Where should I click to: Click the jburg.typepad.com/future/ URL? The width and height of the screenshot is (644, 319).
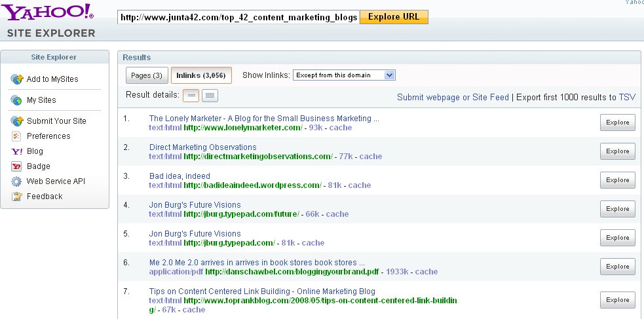click(x=242, y=214)
